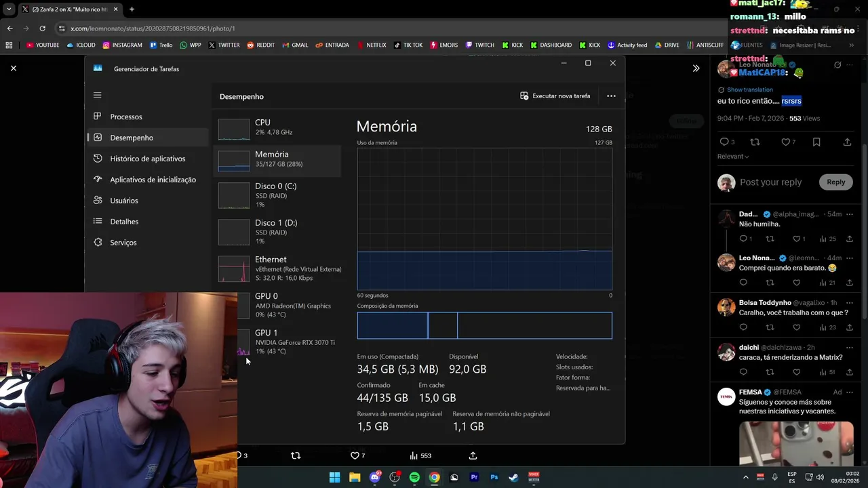Select Serviços in Task Manager sidebar
868x488 pixels.
point(148,243)
